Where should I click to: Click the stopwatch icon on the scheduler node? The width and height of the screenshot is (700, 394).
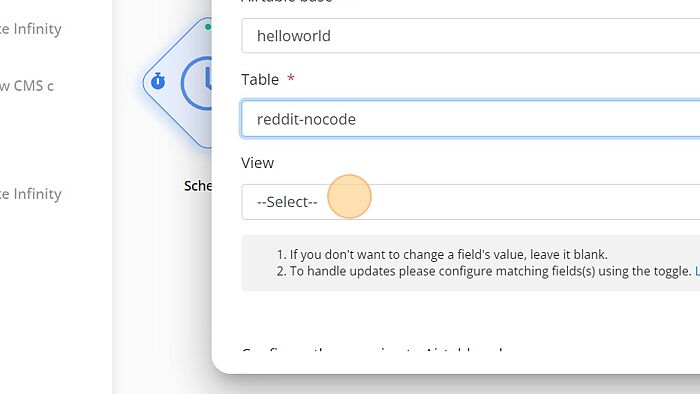click(x=158, y=81)
